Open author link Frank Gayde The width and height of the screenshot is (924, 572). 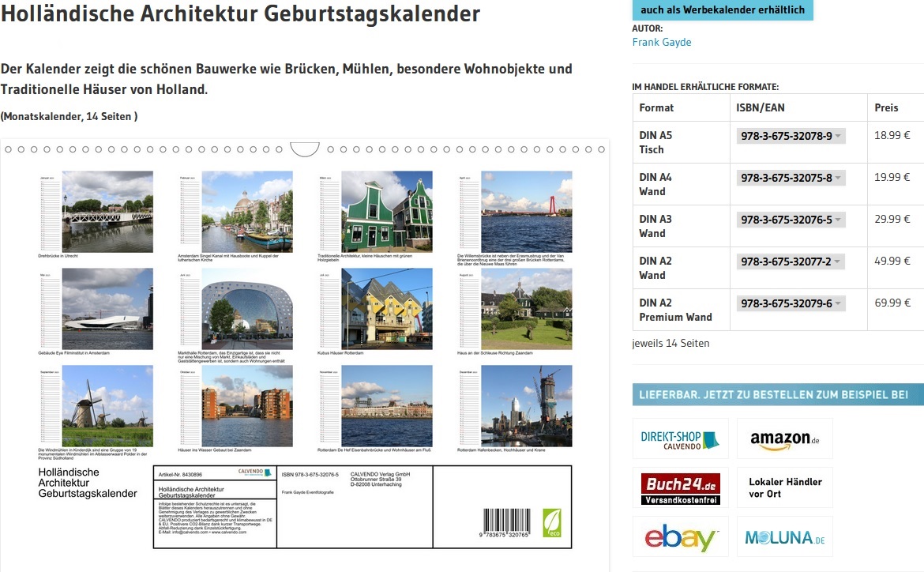coord(662,42)
